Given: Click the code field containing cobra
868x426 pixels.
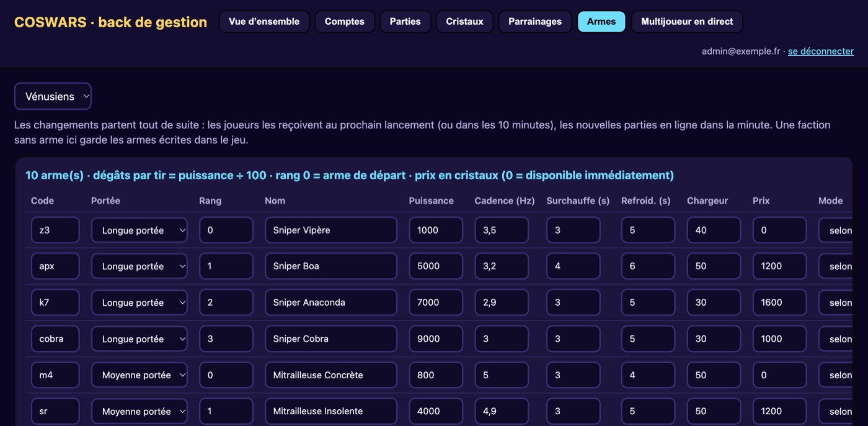Looking at the screenshot, I should 55,339.
